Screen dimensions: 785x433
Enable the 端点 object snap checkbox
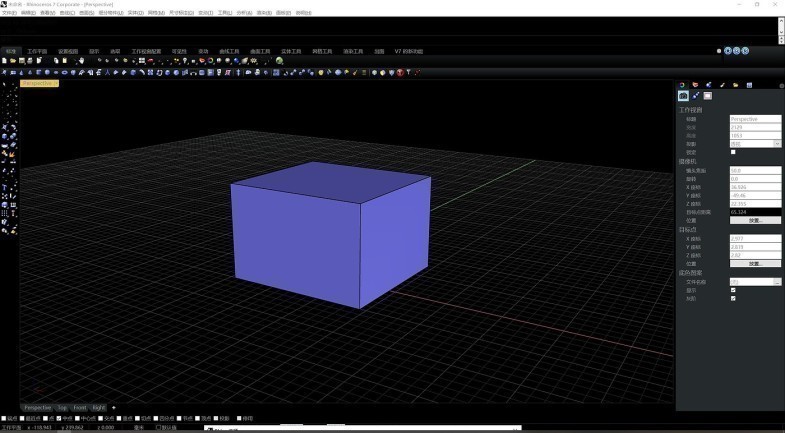click(4, 418)
